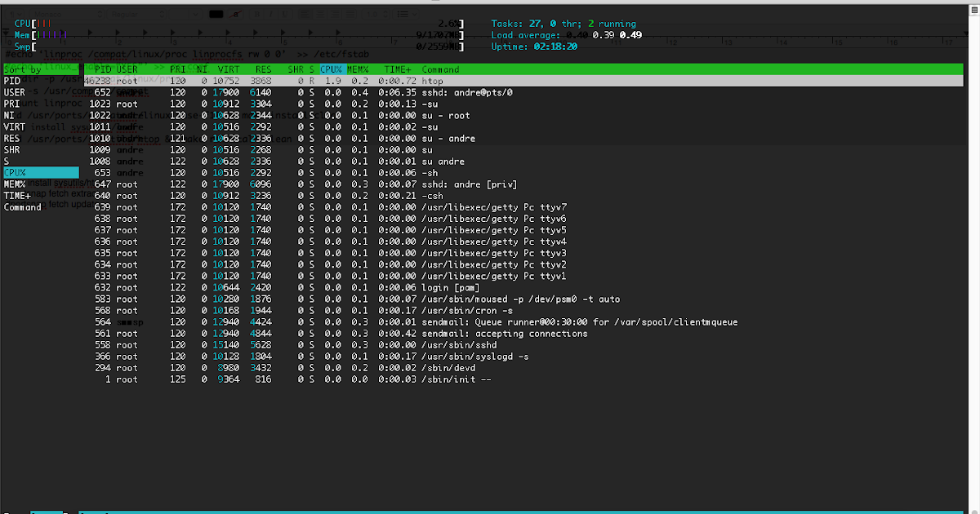This screenshot has height=514, width=980.
Task: Click the TIME+ column header
Action: coord(398,69)
